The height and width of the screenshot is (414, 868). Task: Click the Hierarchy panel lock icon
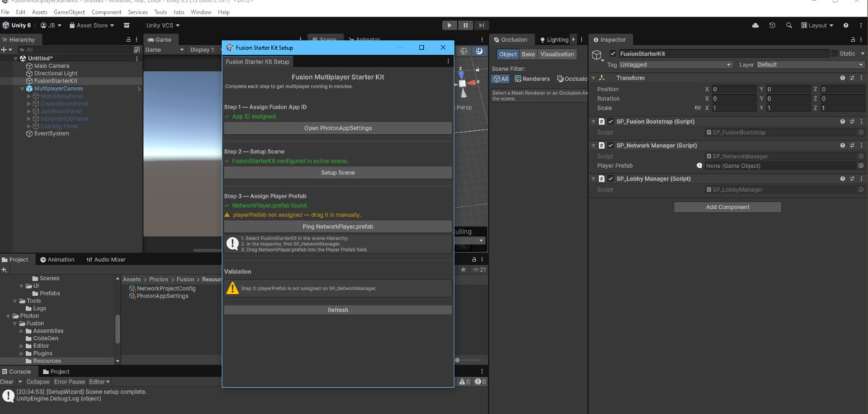click(x=128, y=40)
